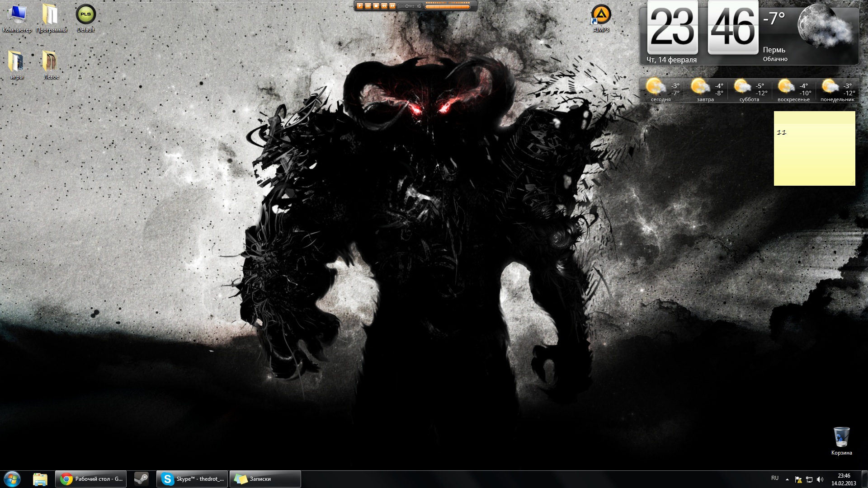Screen dimensions: 868x488
Task: Change the RU input language
Action: 775,478
